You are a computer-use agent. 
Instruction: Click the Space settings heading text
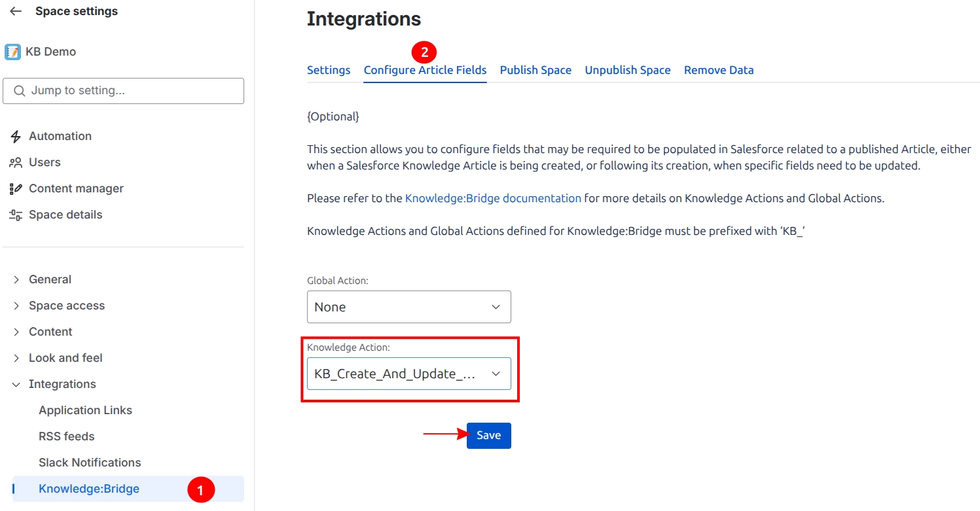(77, 11)
